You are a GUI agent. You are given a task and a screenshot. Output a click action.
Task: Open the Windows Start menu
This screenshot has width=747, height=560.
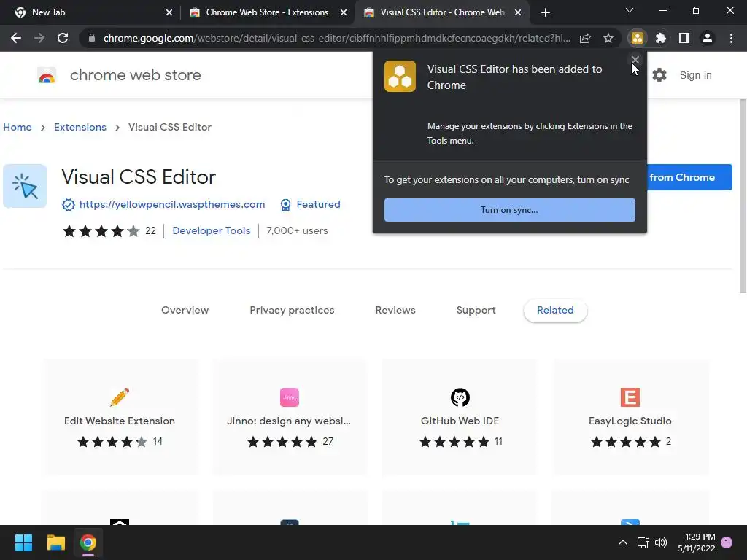point(23,542)
